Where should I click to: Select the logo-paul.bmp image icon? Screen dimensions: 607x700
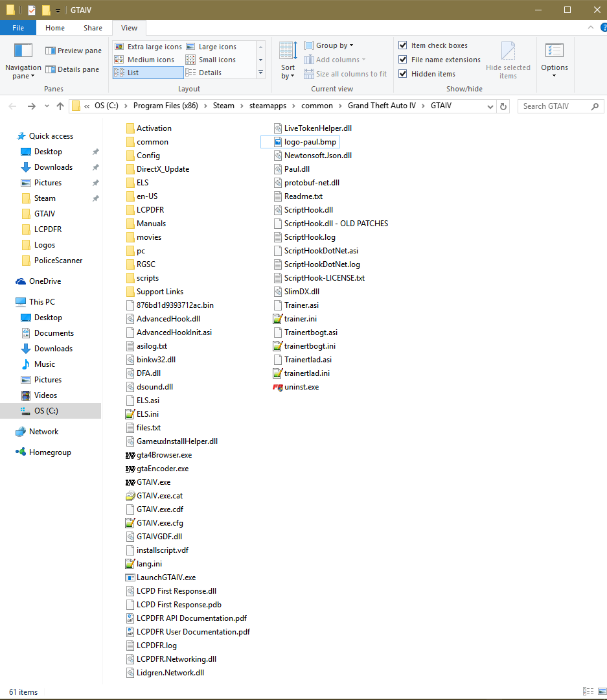click(x=278, y=142)
